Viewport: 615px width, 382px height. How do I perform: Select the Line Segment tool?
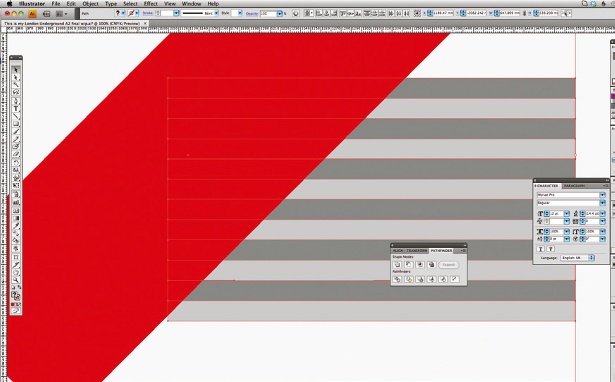pyautogui.click(x=16, y=116)
